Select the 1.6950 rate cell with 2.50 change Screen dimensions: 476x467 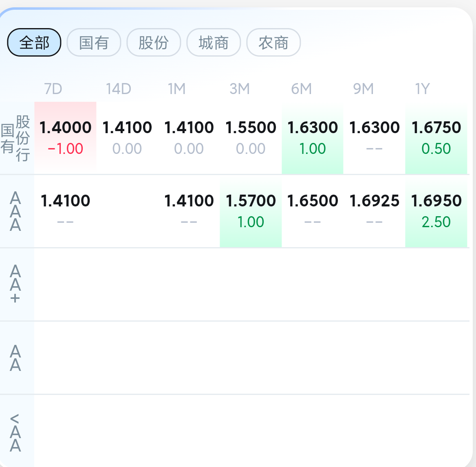pyautogui.click(x=436, y=211)
